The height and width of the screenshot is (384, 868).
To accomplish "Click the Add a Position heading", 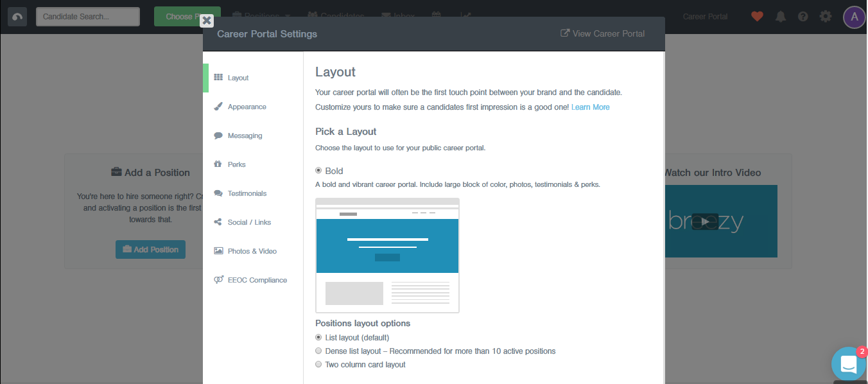I will click(x=157, y=173).
